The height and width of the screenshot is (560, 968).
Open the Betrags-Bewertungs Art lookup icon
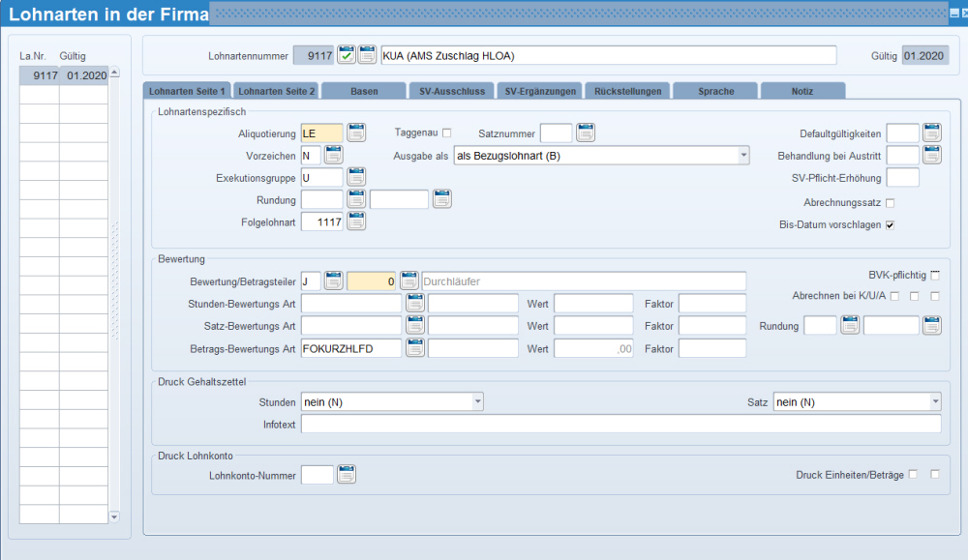[415, 348]
